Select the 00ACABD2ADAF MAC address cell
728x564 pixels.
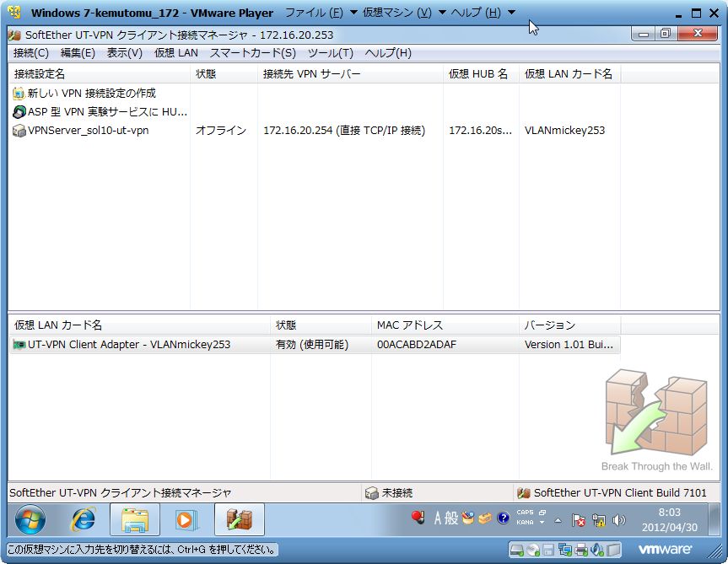pyautogui.click(x=417, y=345)
